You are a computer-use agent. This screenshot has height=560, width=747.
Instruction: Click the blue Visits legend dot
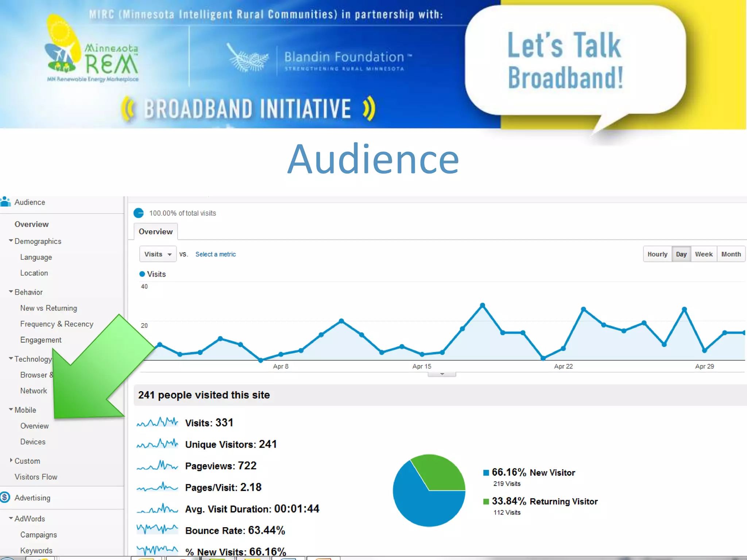(x=142, y=274)
